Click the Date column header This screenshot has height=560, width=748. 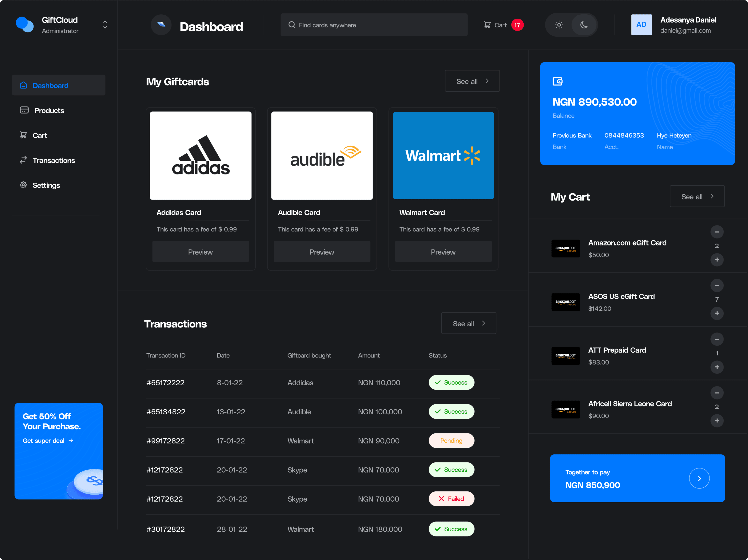[223, 356]
